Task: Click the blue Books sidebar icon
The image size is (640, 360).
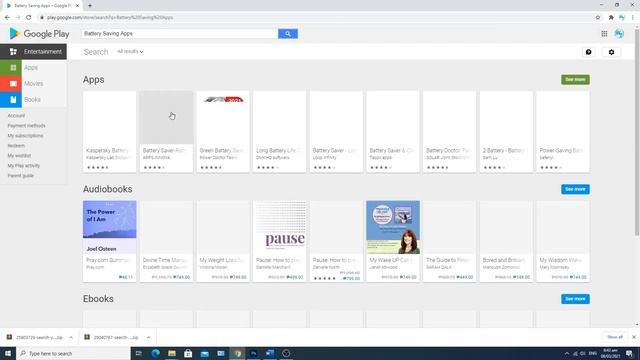Action: (x=11, y=100)
